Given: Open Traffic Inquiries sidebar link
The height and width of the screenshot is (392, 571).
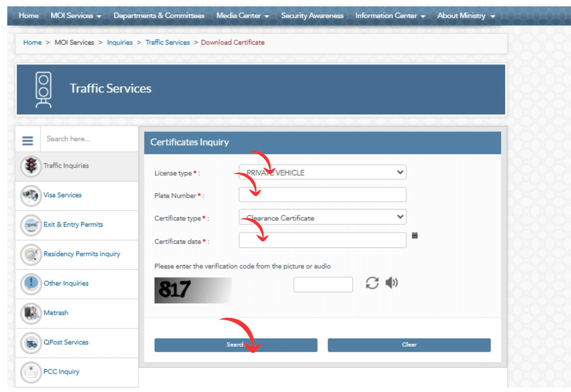Looking at the screenshot, I should point(66,166).
